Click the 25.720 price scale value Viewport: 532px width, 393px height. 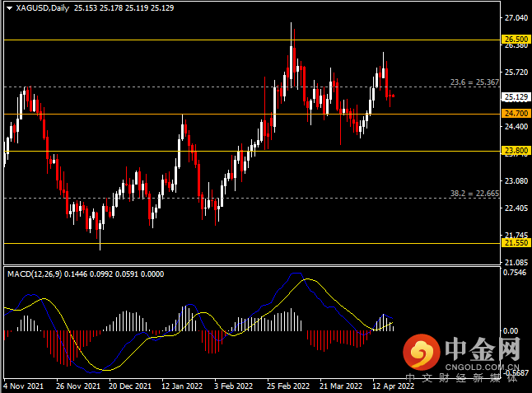(x=516, y=72)
